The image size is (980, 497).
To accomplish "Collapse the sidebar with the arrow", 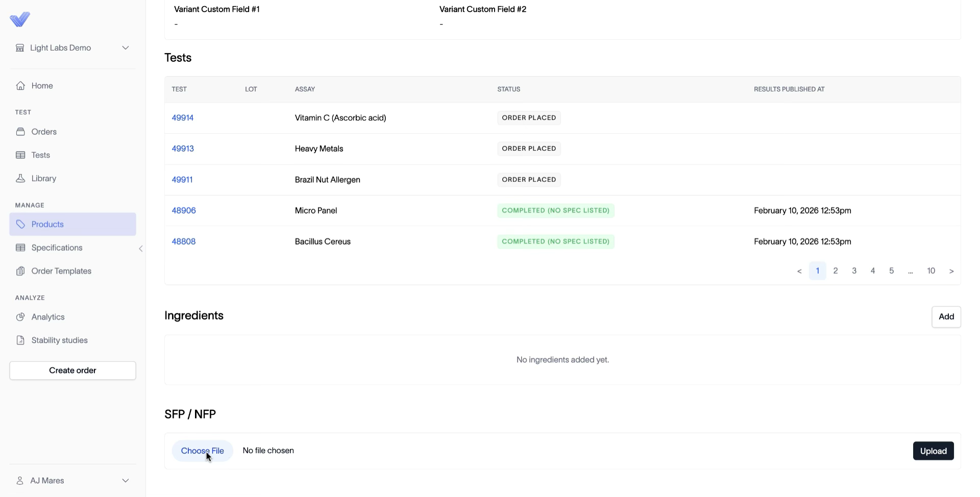I will pyautogui.click(x=141, y=249).
